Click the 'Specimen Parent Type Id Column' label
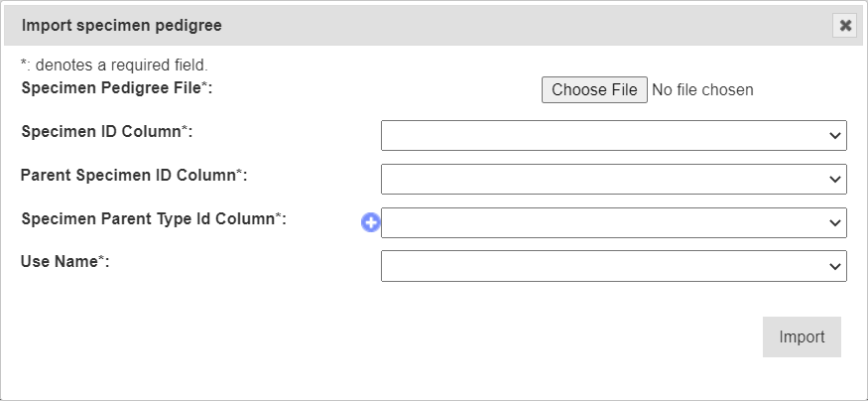Viewport: 868px width, 401px height. pyautogui.click(x=153, y=218)
